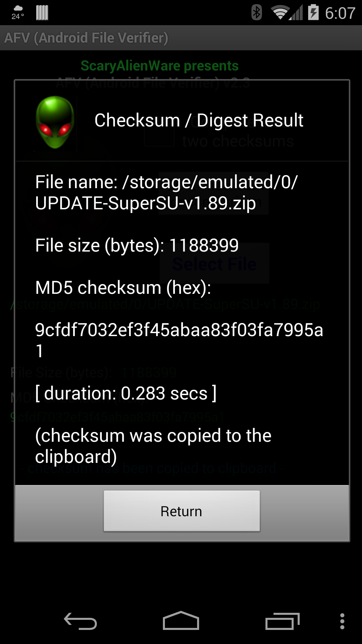The height and width of the screenshot is (644, 362).
Task: Open the three-dot overflow menu
Action: [342, 621]
